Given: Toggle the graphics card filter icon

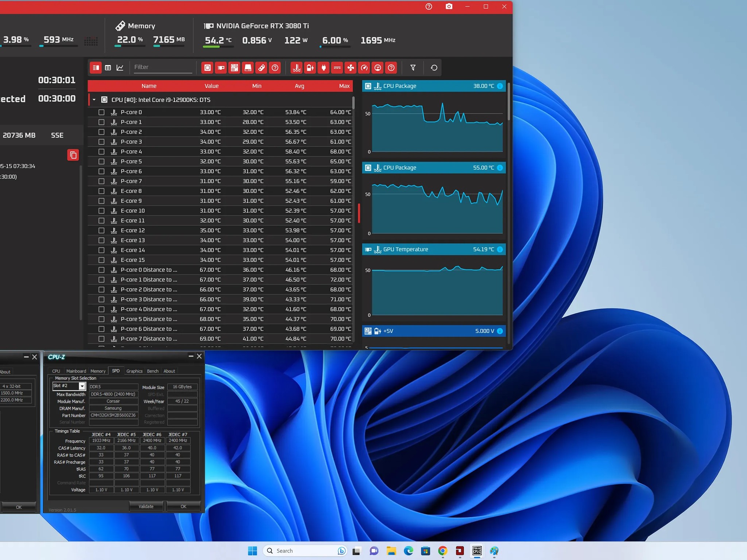Looking at the screenshot, I should (x=221, y=67).
